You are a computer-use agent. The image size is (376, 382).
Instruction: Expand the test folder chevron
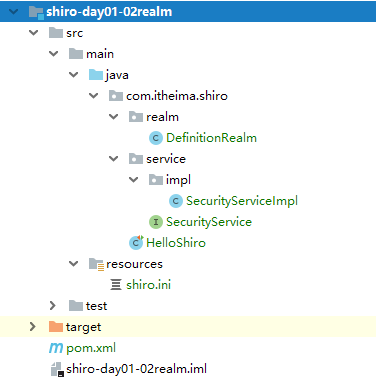click(x=53, y=306)
